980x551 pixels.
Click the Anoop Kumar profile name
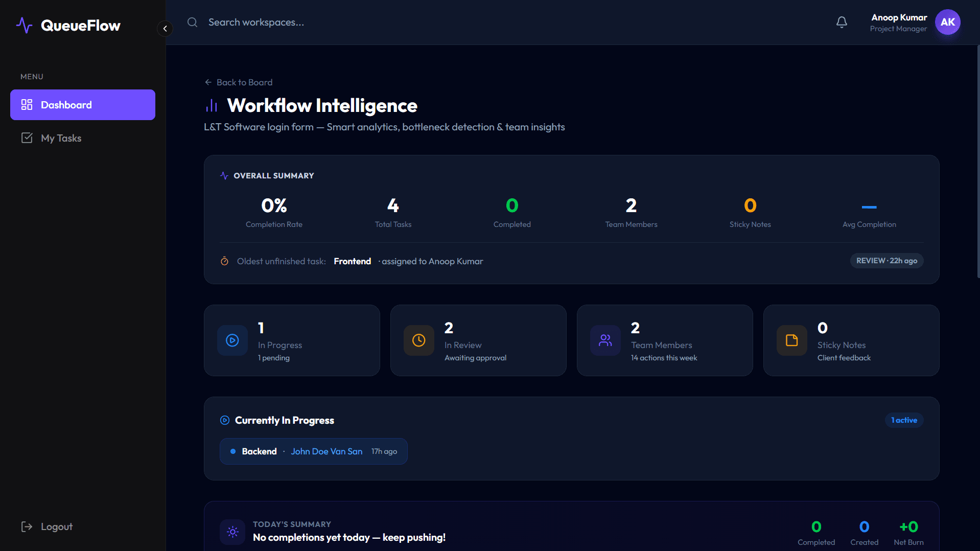coord(899,17)
